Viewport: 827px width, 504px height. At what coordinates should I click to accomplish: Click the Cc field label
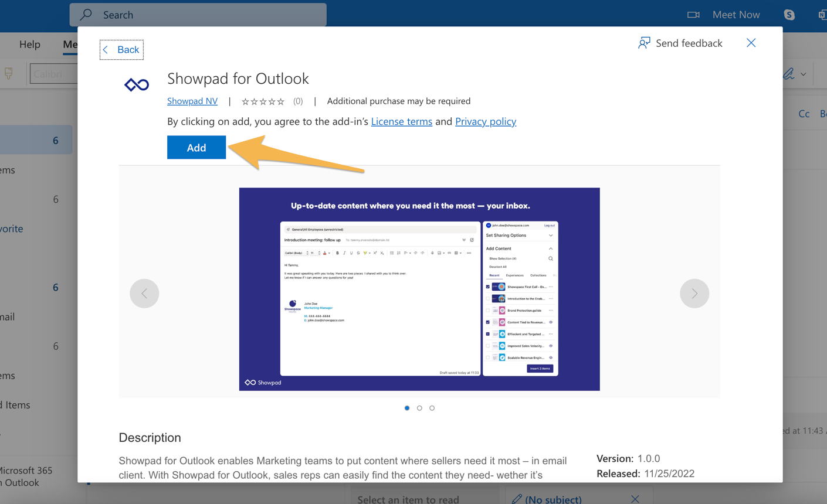pos(804,114)
